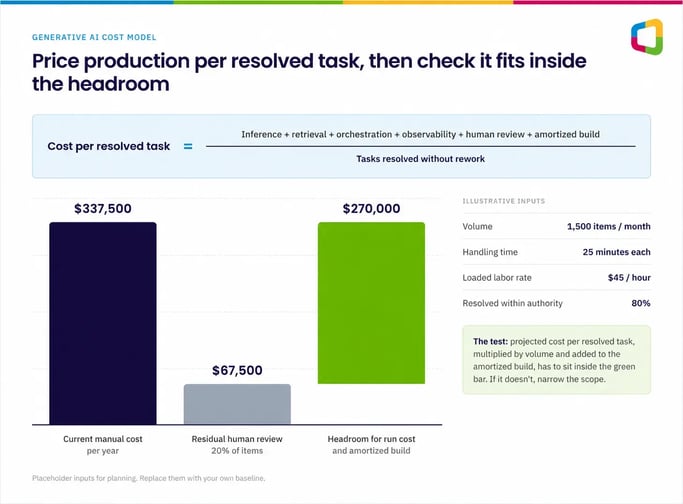Viewport: 683px width, 504px height.
Task: Click the gray Residual human review bar
Action: [237, 404]
